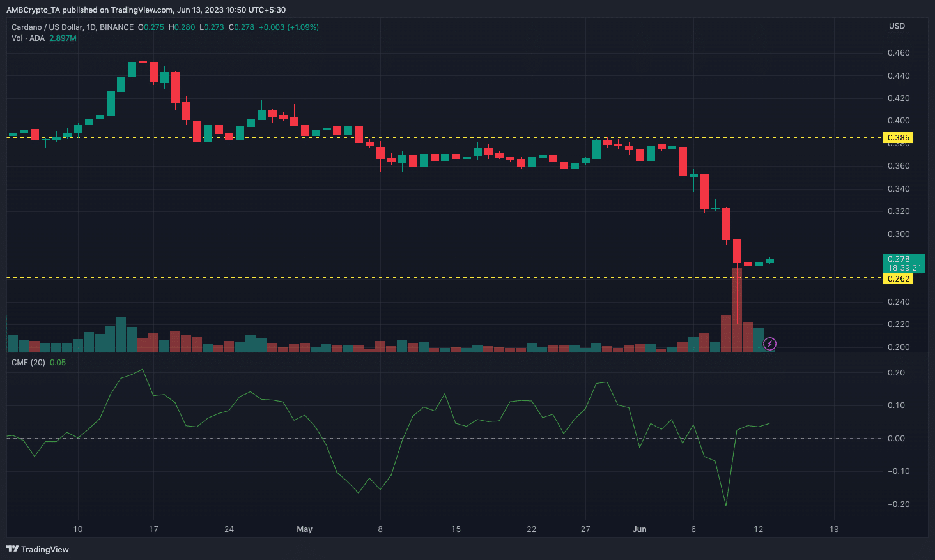Click the 0.420 price axis value
The width and height of the screenshot is (935, 560).
point(898,98)
